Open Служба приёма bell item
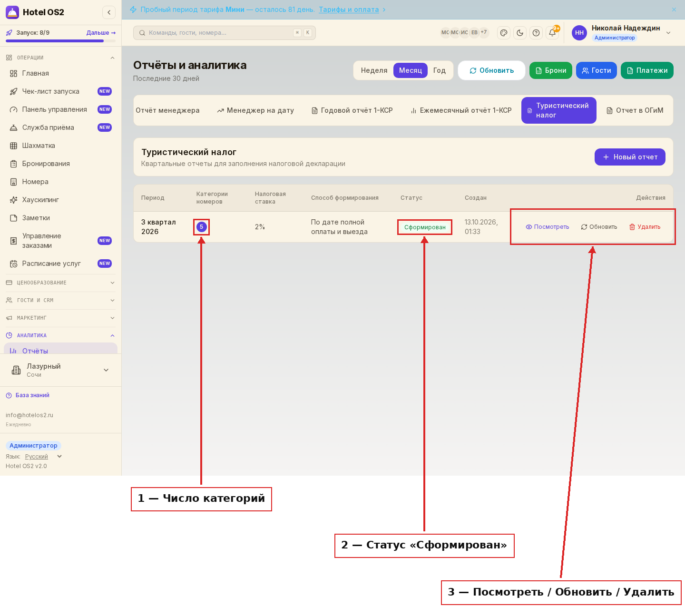 [x=61, y=127]
